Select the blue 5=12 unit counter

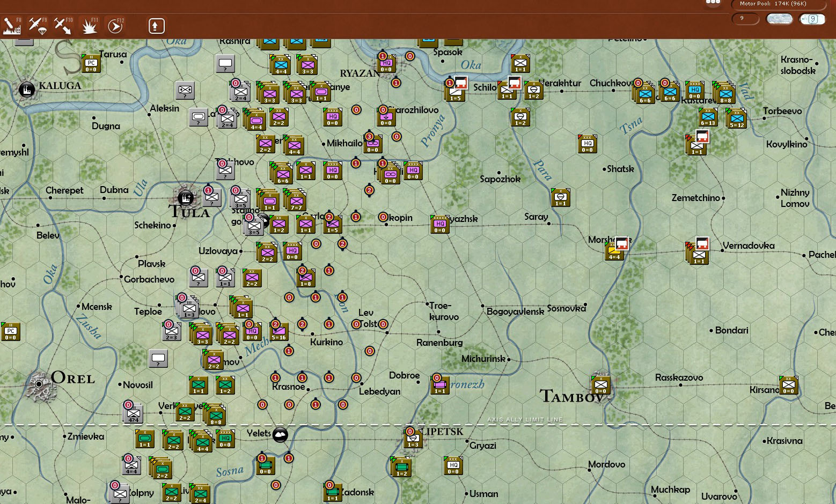736,118
